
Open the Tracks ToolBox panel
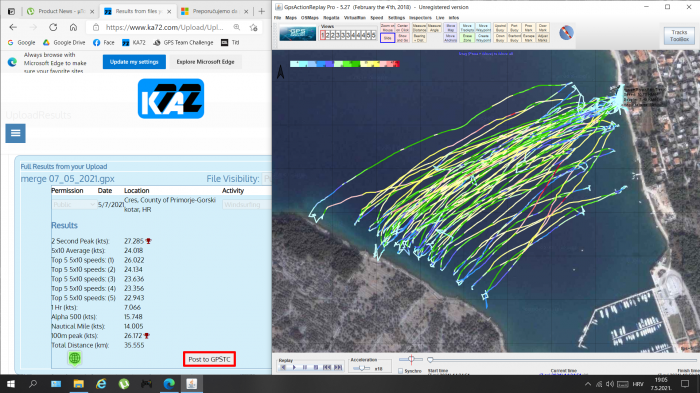pos(679,36)
